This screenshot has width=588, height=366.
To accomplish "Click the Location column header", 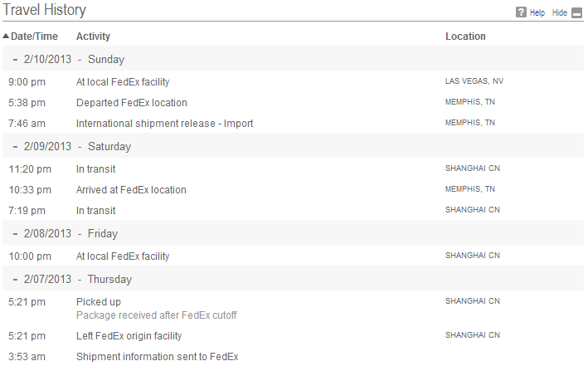I will pos(465,37).
